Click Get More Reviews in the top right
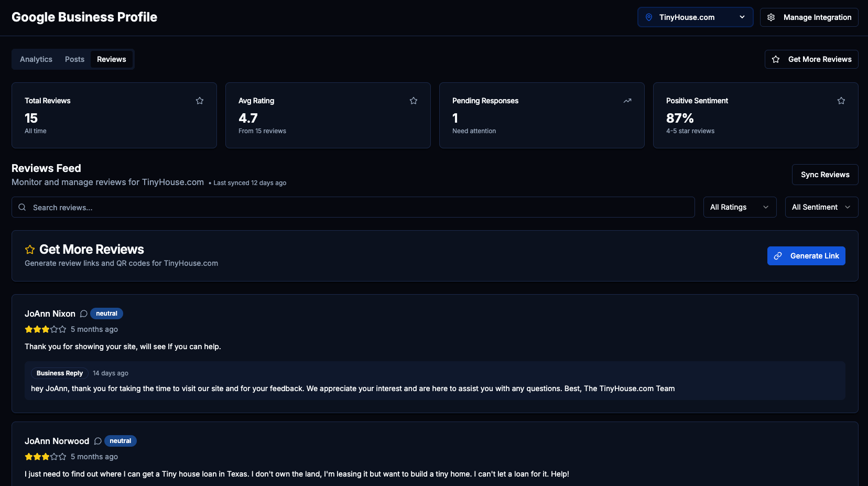Screen dimensions: 868x486 pyautogui.click(x=811, y=59)
